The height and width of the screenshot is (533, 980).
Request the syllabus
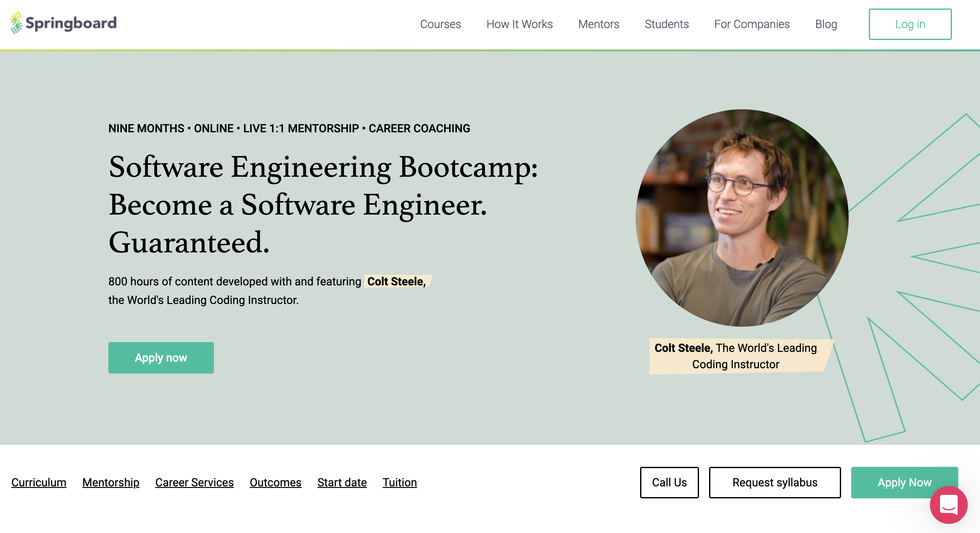click(x=775, y=482)
